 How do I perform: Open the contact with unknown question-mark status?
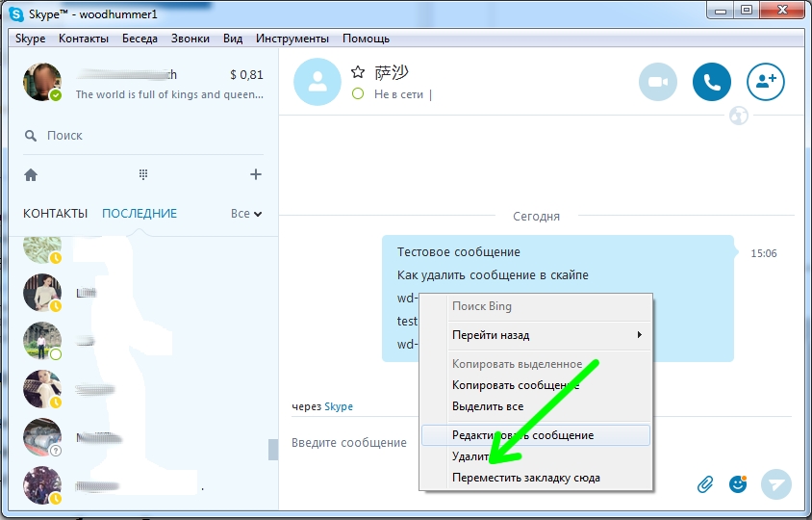pos(42,437)
